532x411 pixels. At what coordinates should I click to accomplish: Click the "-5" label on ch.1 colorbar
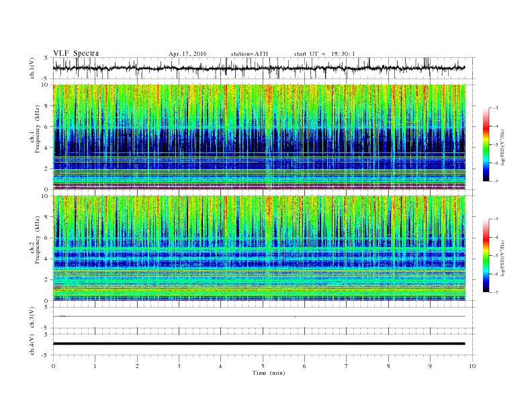click(496, 145)
